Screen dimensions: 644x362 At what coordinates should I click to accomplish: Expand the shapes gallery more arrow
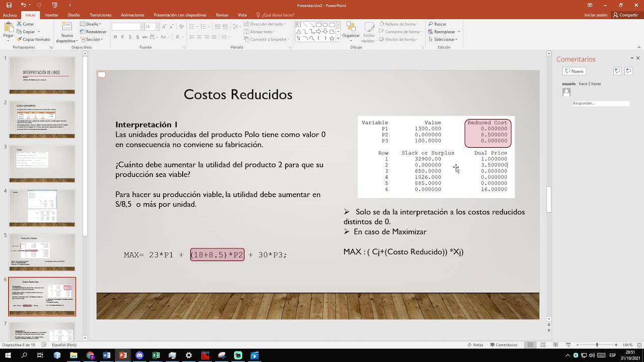[x=338, y=38]
